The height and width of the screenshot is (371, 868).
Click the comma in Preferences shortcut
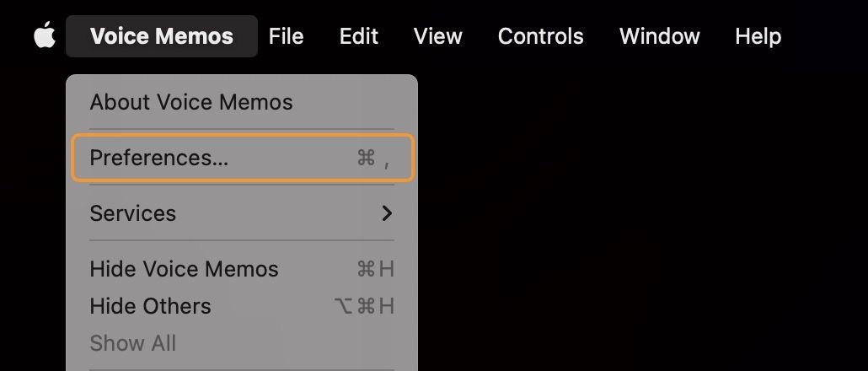click(x=386, y=159)
